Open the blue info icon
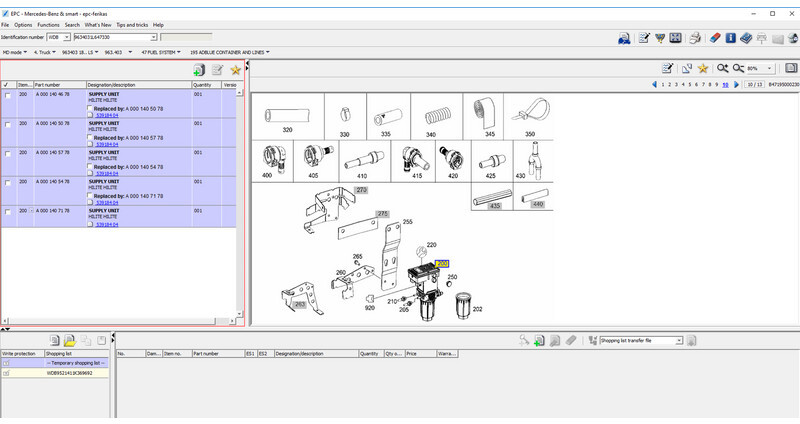The width and height of the screenshot is (800, 424). (x=731, y=38)
